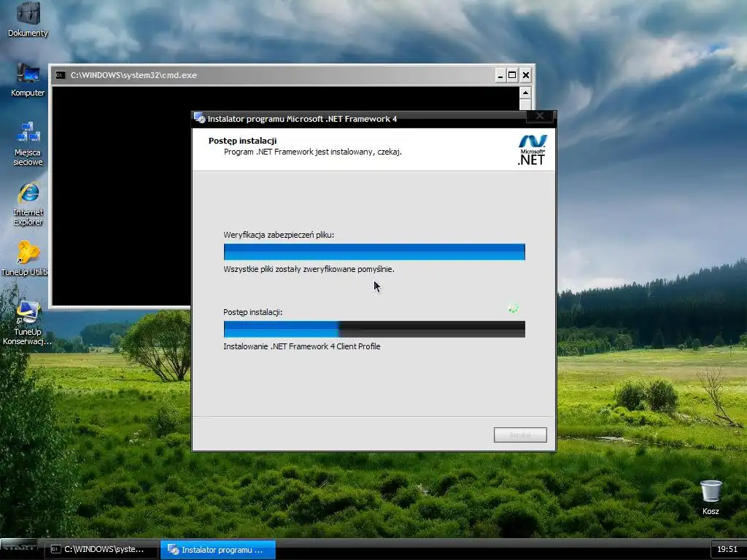This screenshot has width=747, height=560.
Task: Switch to cmd.exe taskbar button
Action: point(101,550)
